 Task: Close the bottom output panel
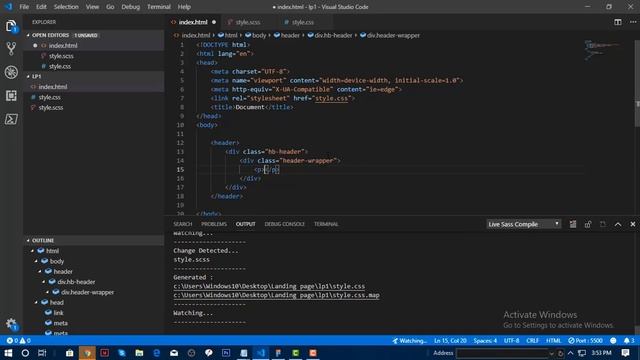(633, 224)
